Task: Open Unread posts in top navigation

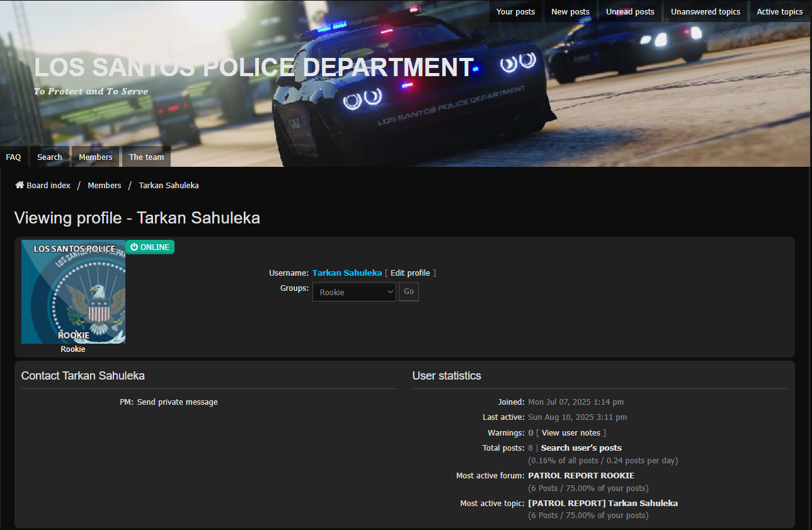Action: point(630,11)
